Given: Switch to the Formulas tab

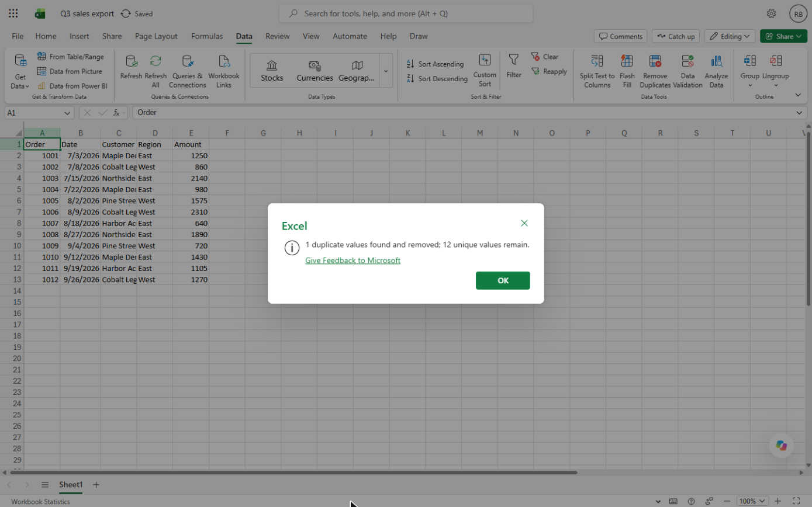Looking at the screenshot, I should [x=207, y=36].
